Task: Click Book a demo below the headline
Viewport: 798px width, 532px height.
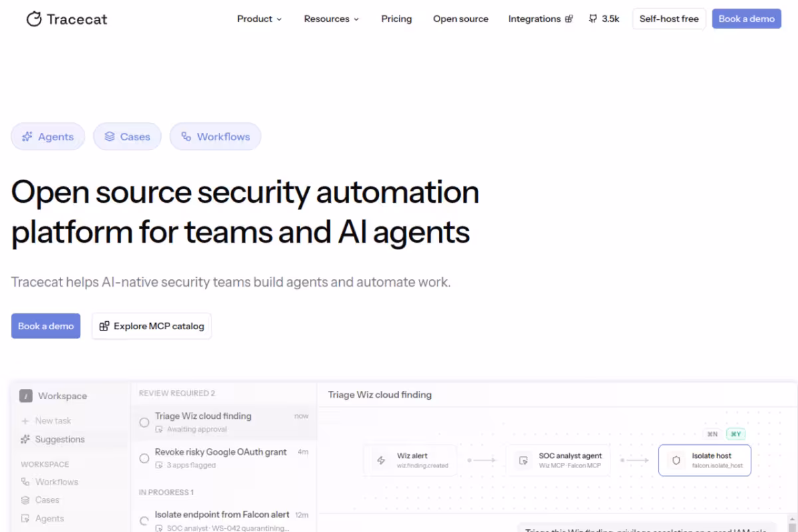Action: (46, 326)
